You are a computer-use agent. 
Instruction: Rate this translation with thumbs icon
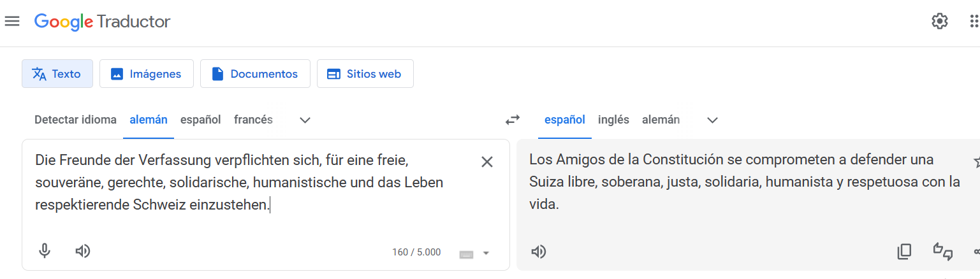point(943,252)
